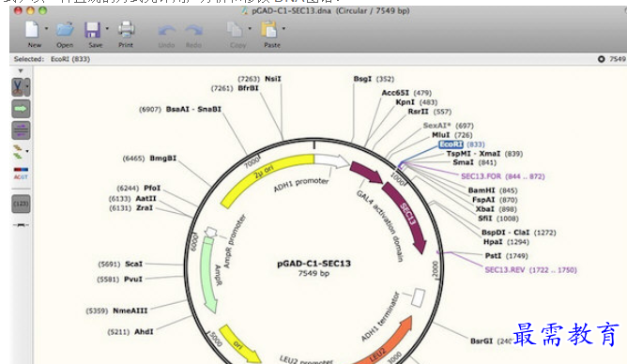Select the TspMI - XmaI (839) label

click(x=484, y=154)
